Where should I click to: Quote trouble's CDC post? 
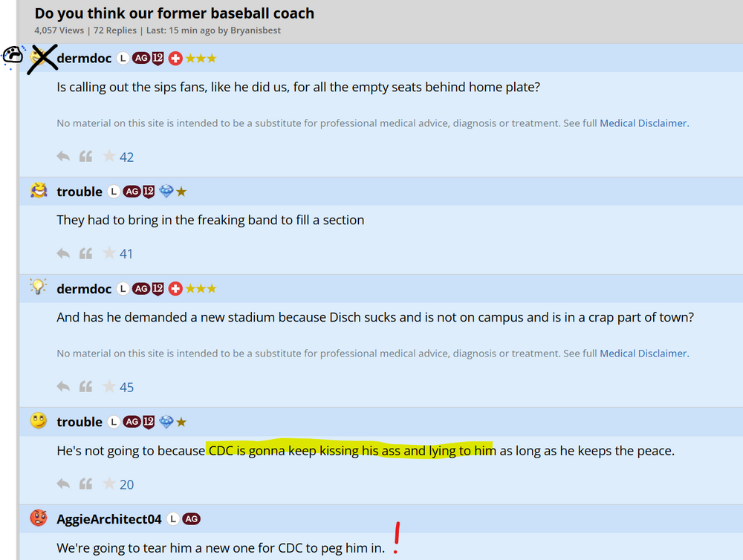point(85,484)
